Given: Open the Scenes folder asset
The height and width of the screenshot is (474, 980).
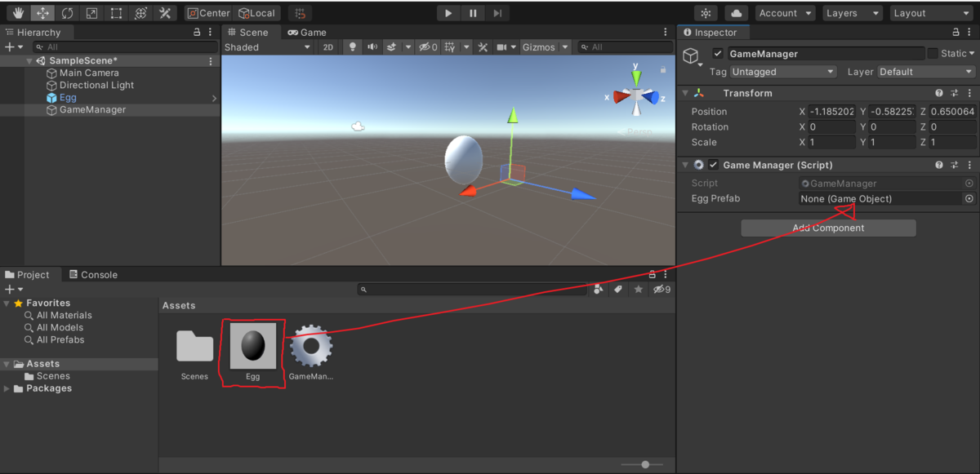Looking at the screenshot, I should (x=194, y=346).
